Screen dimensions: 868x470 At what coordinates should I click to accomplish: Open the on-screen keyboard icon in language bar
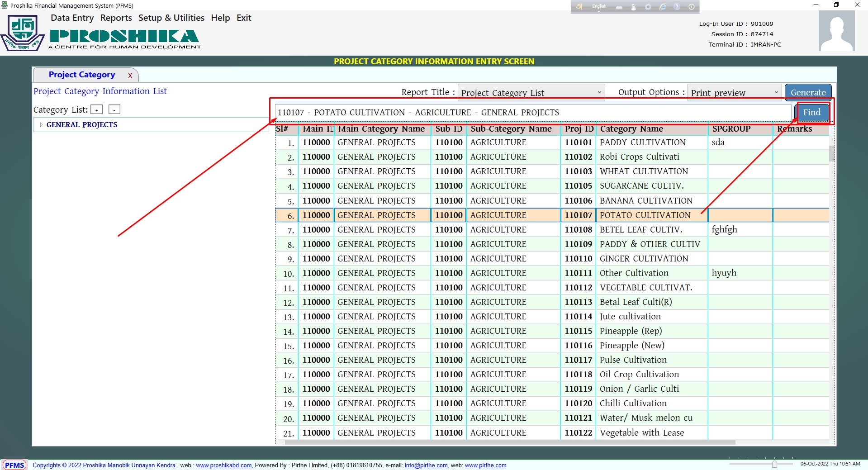pyautogui.click(x=619, y=7)
